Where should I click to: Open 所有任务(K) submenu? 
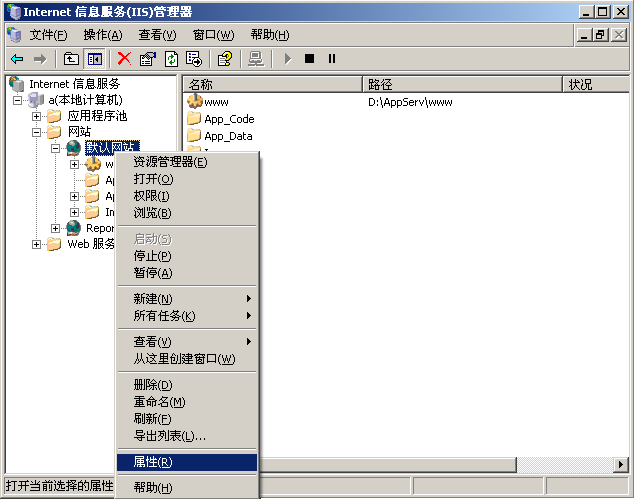187,316
